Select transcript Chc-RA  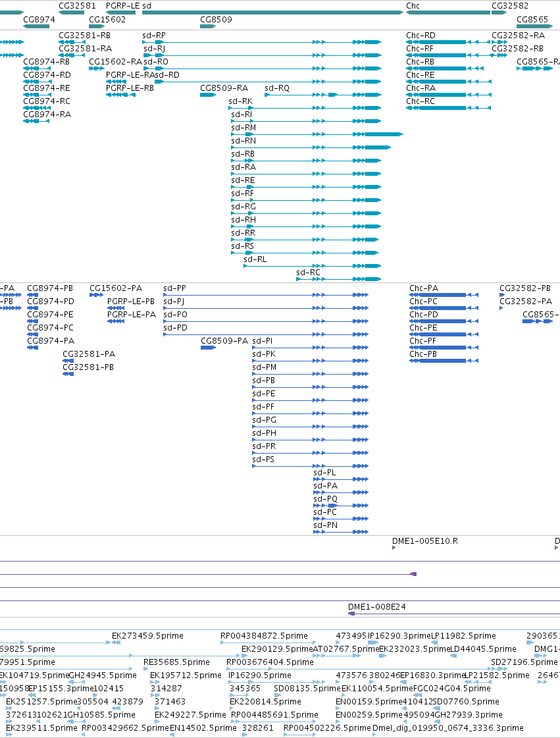pyautogui.click(x=449, y=95)
